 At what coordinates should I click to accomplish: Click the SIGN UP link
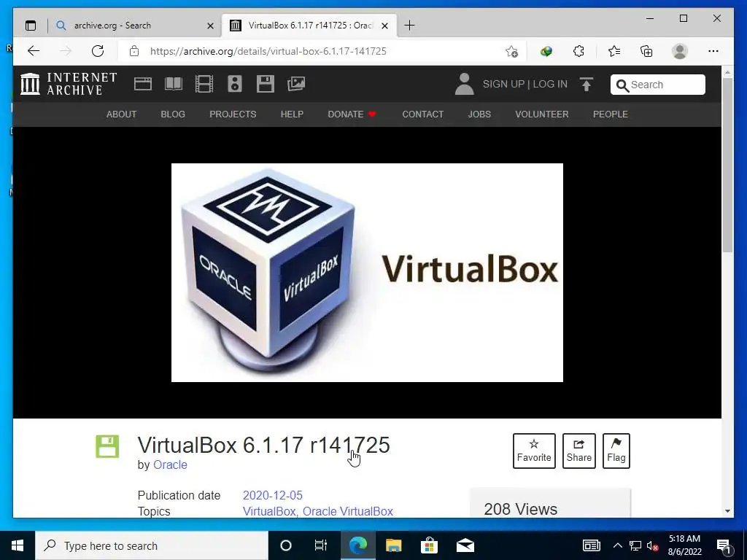point(503,84)
